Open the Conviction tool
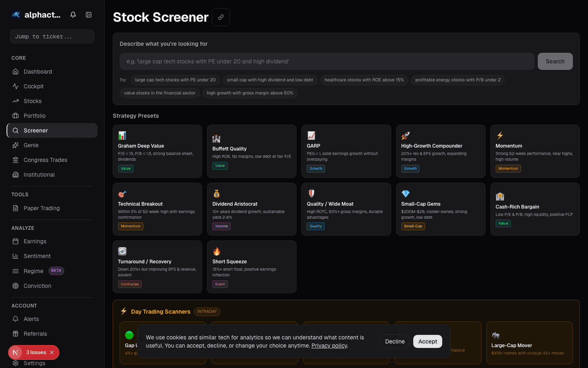This screenshot has height=368, width=588. click(x=37, y=286)
